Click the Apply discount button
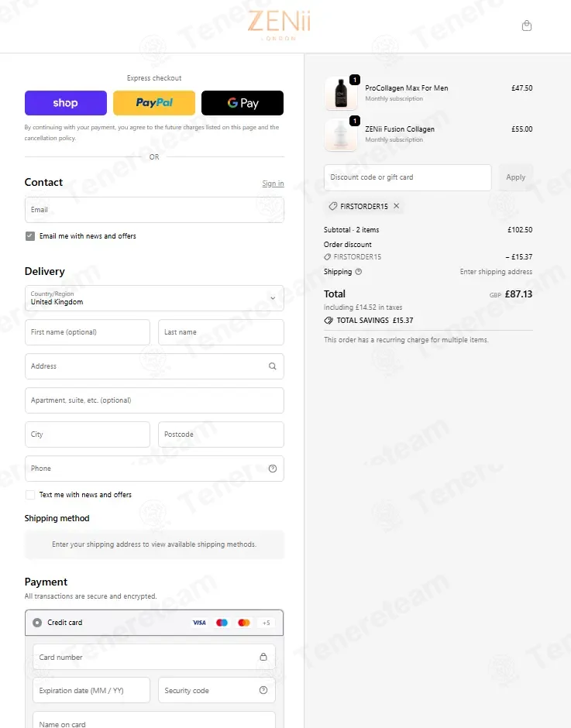Viewport: 571px width, 728px height. pos(515,177)
